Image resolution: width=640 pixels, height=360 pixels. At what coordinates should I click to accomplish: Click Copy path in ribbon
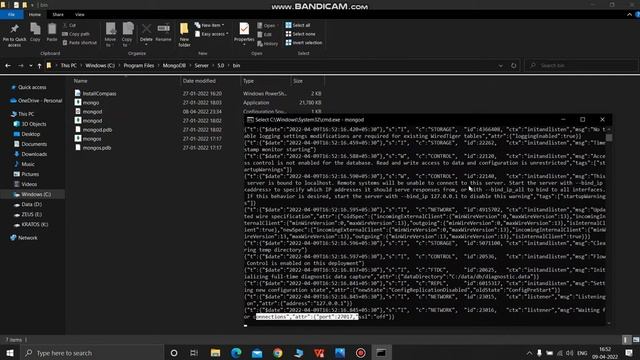(x=76, y=34)
